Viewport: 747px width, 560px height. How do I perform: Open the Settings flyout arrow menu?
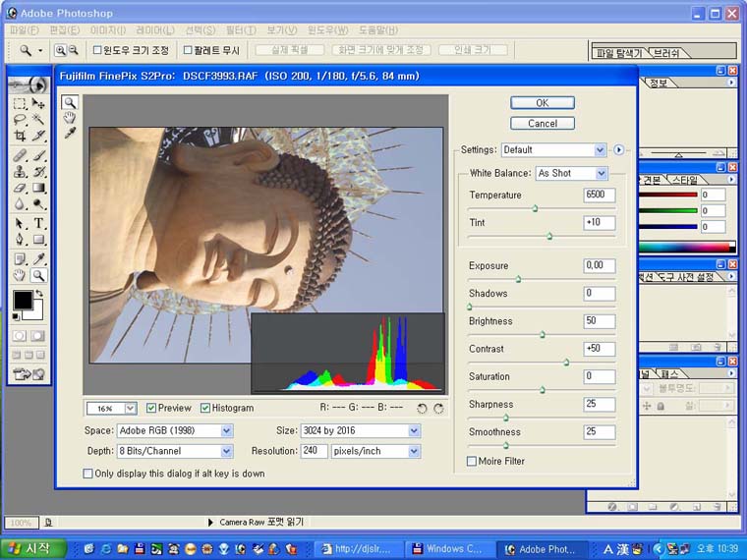coord(618,149)
